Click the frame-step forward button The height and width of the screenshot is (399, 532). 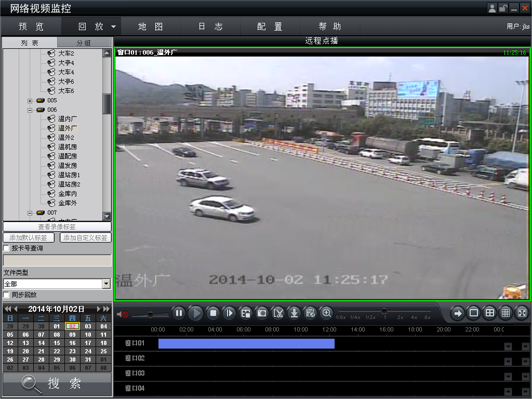point(229,313)
